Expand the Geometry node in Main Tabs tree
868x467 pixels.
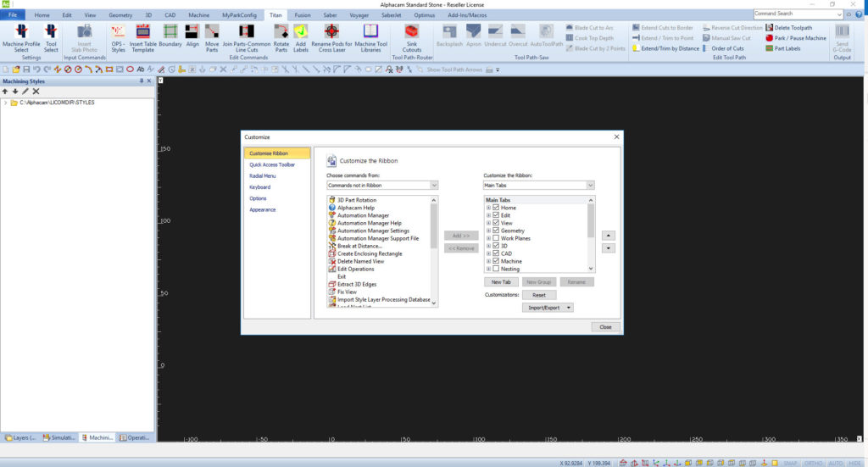click(x=488, y=231)
